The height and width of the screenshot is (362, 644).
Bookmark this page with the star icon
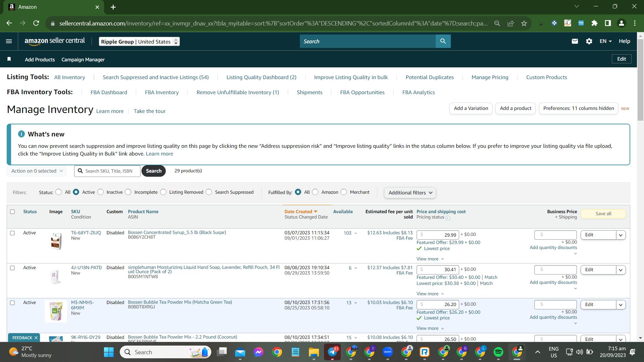[x=524, y=23]
